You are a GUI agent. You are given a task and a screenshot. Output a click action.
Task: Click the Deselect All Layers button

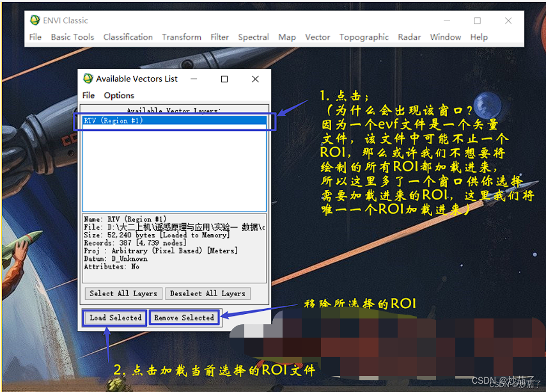208,294
